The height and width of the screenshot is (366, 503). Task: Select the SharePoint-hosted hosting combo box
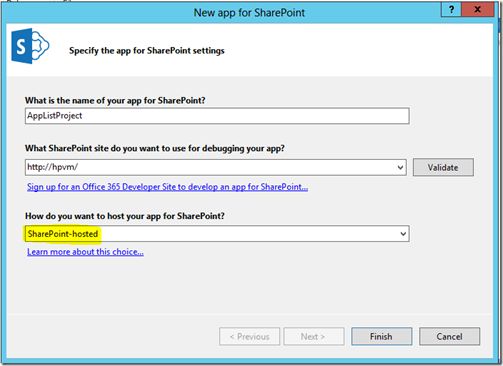(217, 234)
